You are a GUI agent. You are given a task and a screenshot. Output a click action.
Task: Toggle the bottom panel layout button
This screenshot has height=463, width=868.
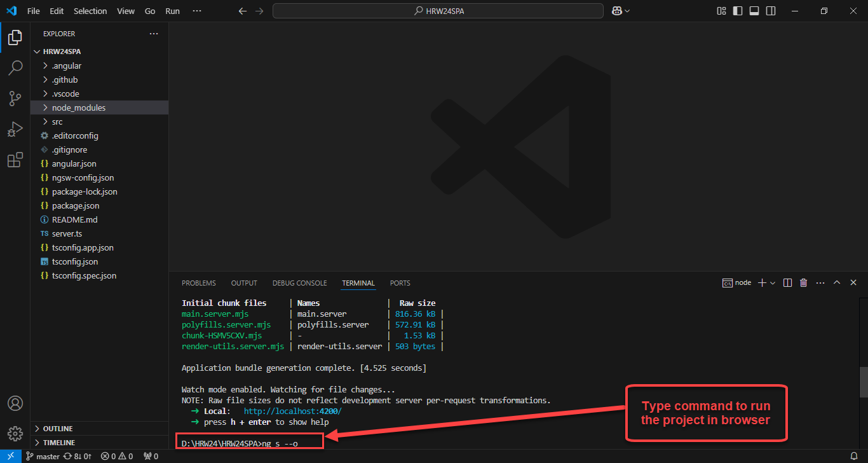click(754, 11)
